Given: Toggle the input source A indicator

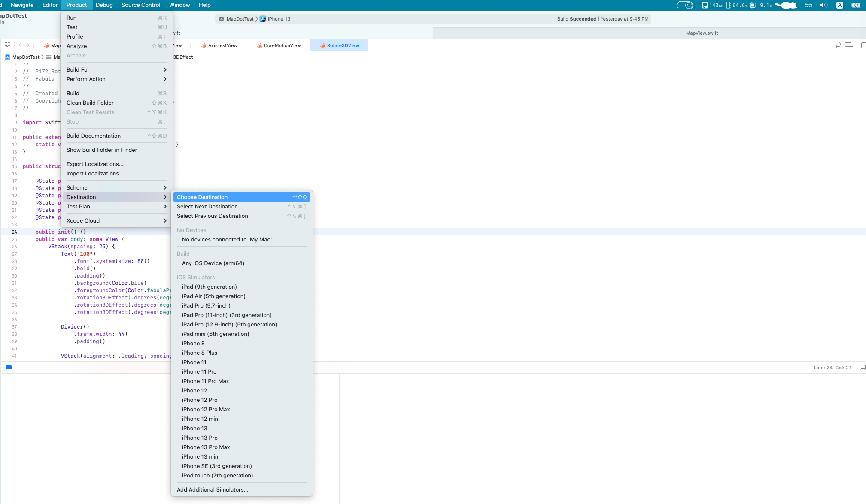Looking at the screenshot, I should click(839, 5).
